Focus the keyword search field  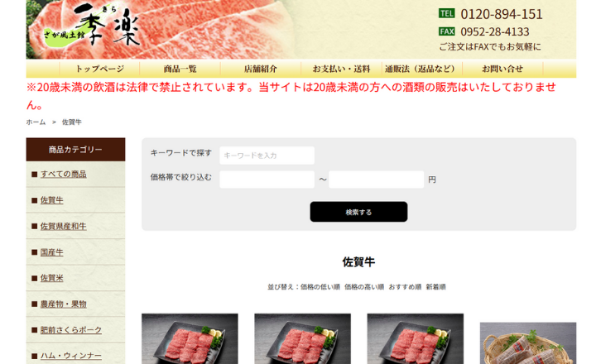click(x=267, y=156)
